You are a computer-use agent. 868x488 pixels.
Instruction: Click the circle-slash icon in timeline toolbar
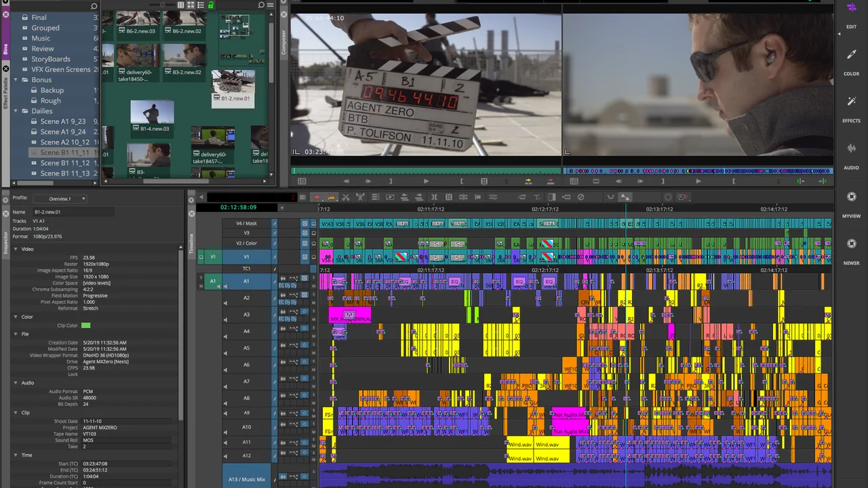(x=580, y=197)
